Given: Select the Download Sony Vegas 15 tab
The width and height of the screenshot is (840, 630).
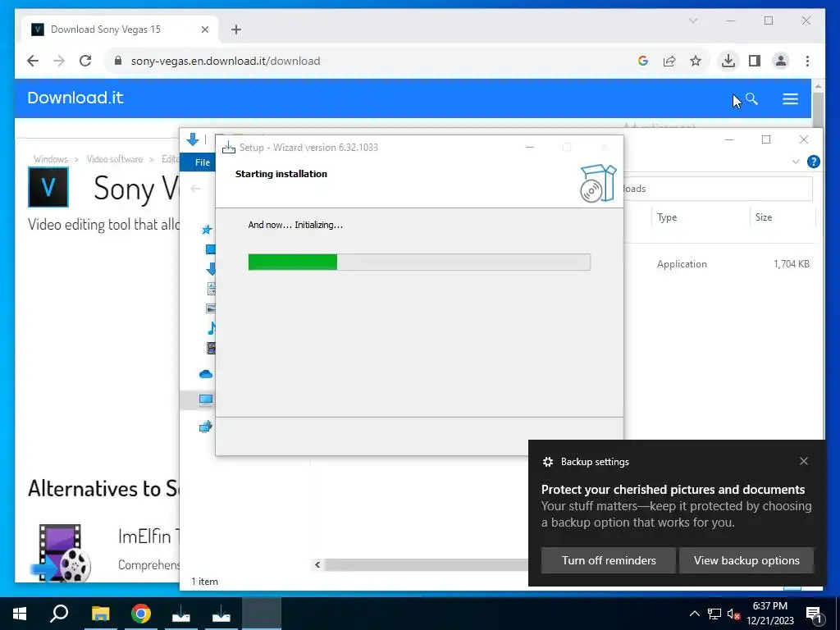Looking at the screenshot, I should point(120,30).
